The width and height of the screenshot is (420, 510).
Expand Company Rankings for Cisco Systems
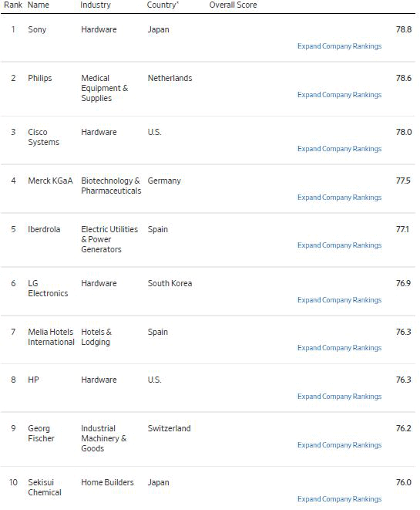pyautogui.click(x=339, y=149)
